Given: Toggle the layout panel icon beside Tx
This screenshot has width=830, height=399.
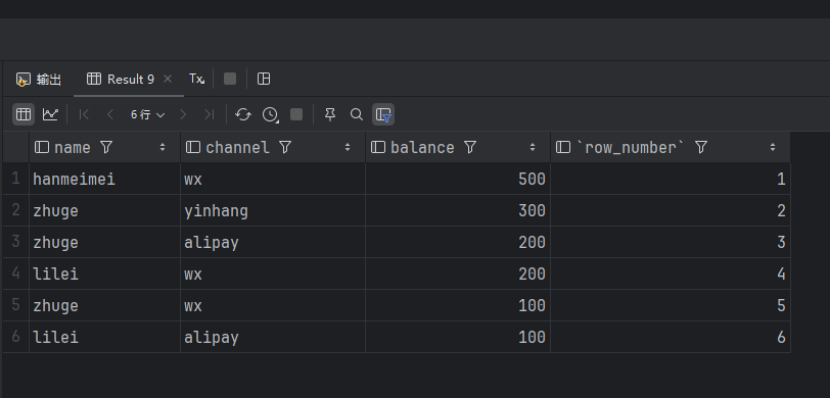Looking at the screenshot, I should pos(264,79).
